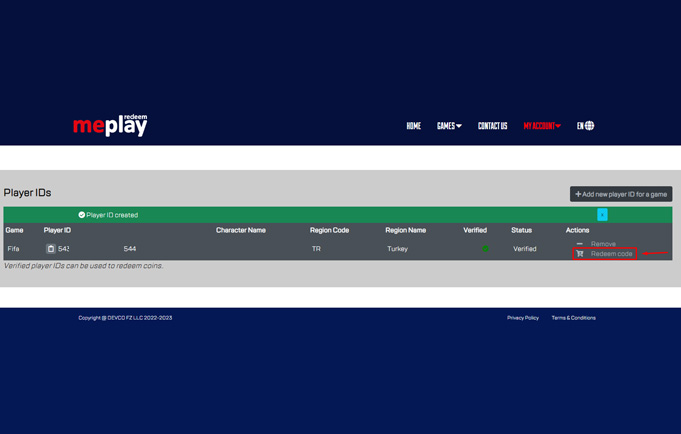Image resolution: width=681 pixels, height=434 pixels.
Task: Go to the Home page
Action: click(413, 126)
